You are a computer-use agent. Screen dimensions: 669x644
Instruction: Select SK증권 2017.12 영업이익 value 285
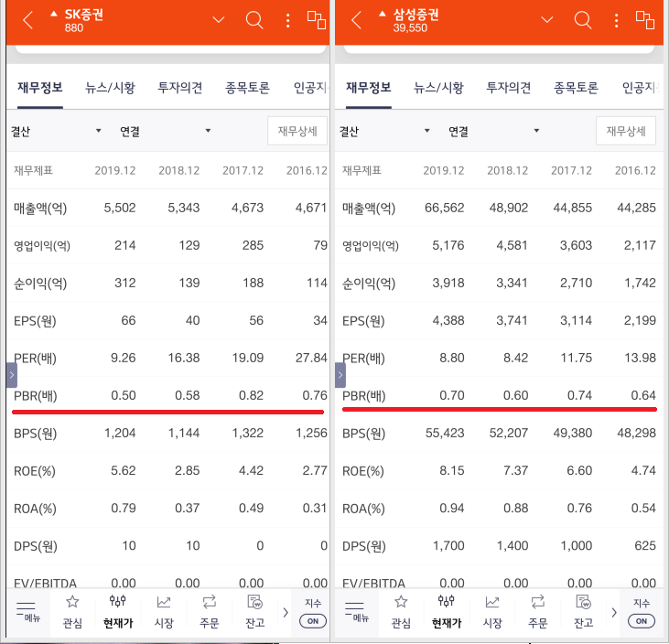click(253, 245)
